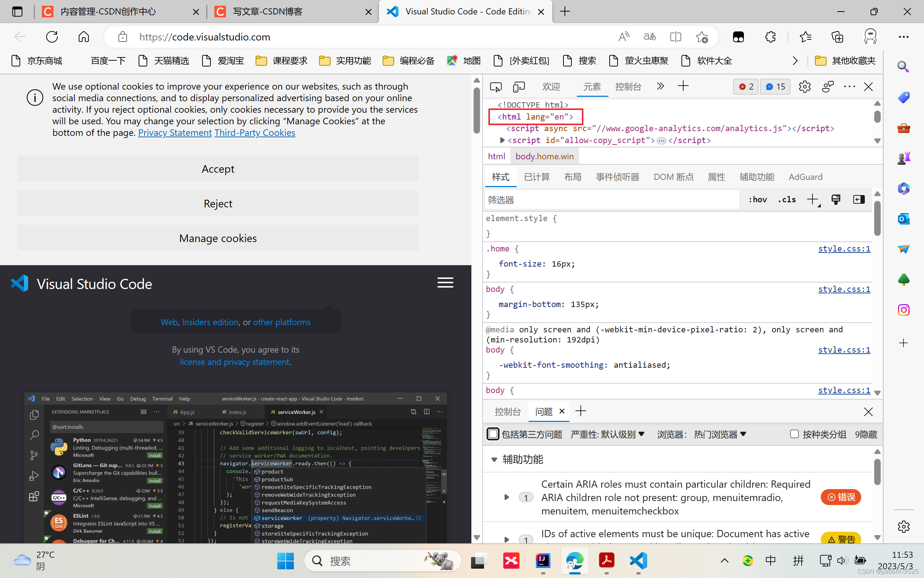Open the AdGuard styles tab
Viewport: 924px width, 578px height.
point(805,177)
